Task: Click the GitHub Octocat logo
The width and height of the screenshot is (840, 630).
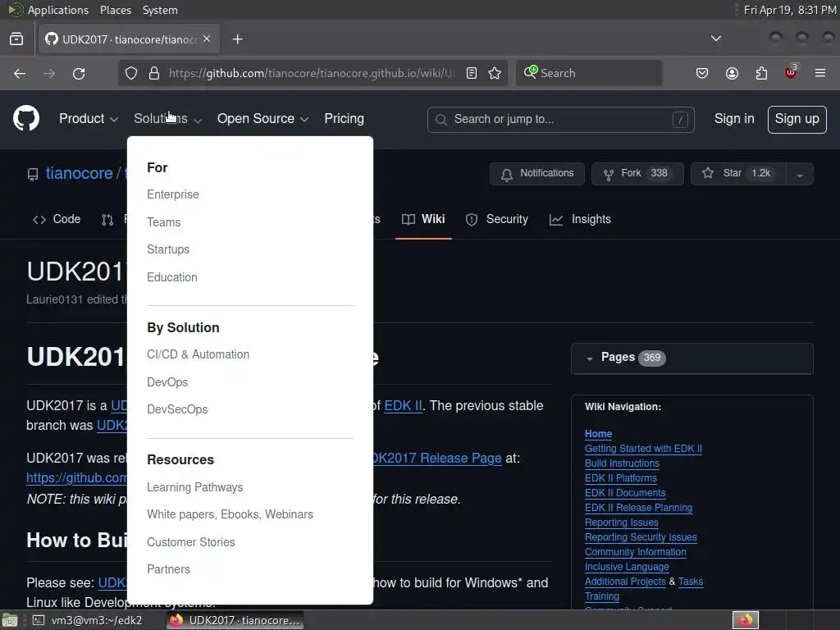Action: [x=26, y=118]
